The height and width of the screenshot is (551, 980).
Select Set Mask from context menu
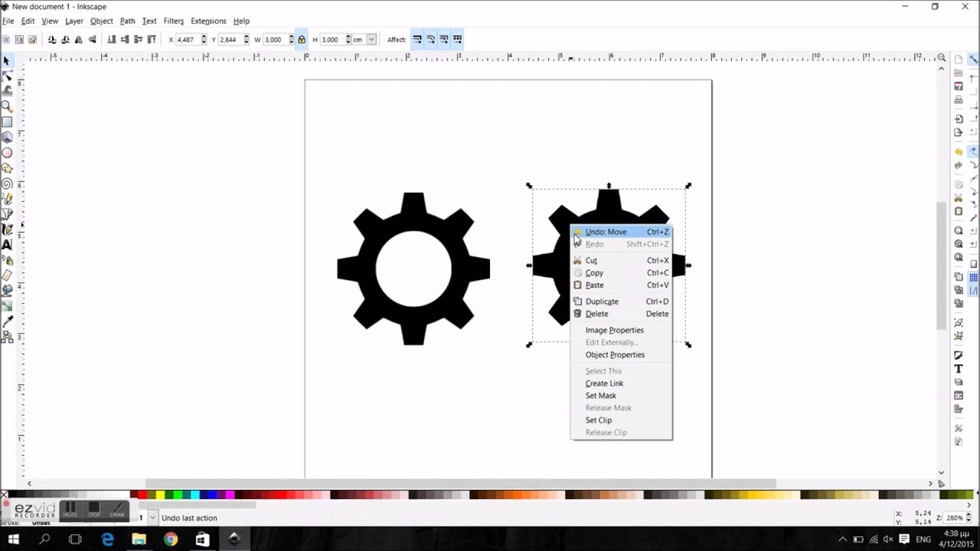600,396
